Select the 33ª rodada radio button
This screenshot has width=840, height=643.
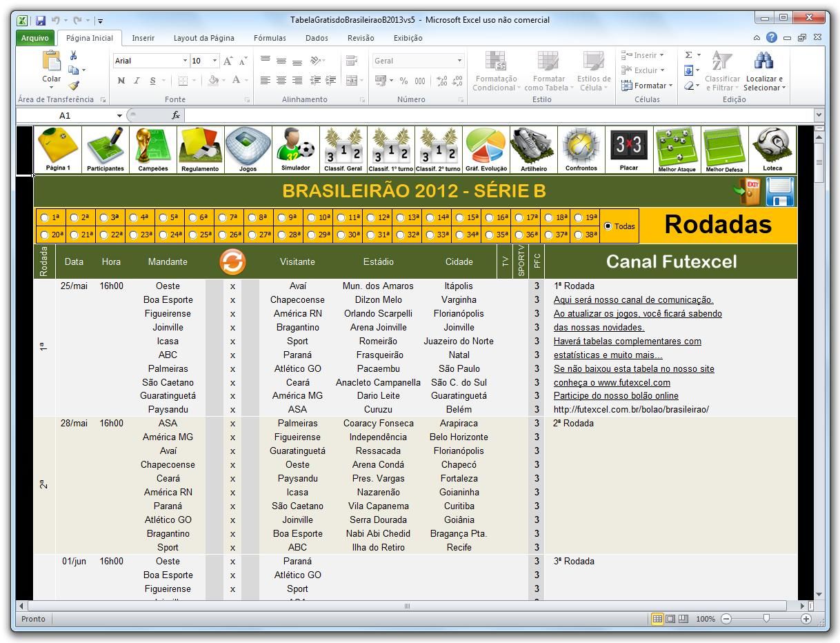point(430,235)
